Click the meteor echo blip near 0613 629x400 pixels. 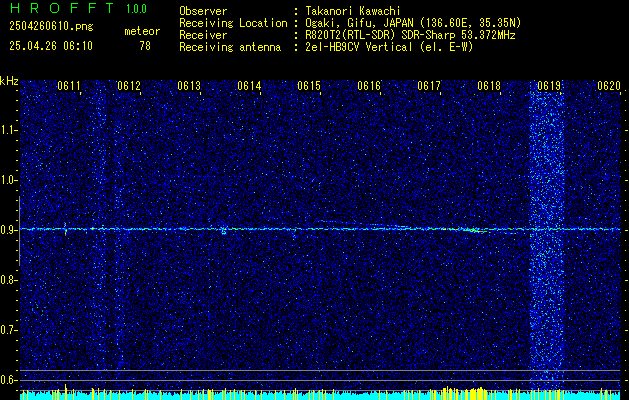click(x=223, y=230)
